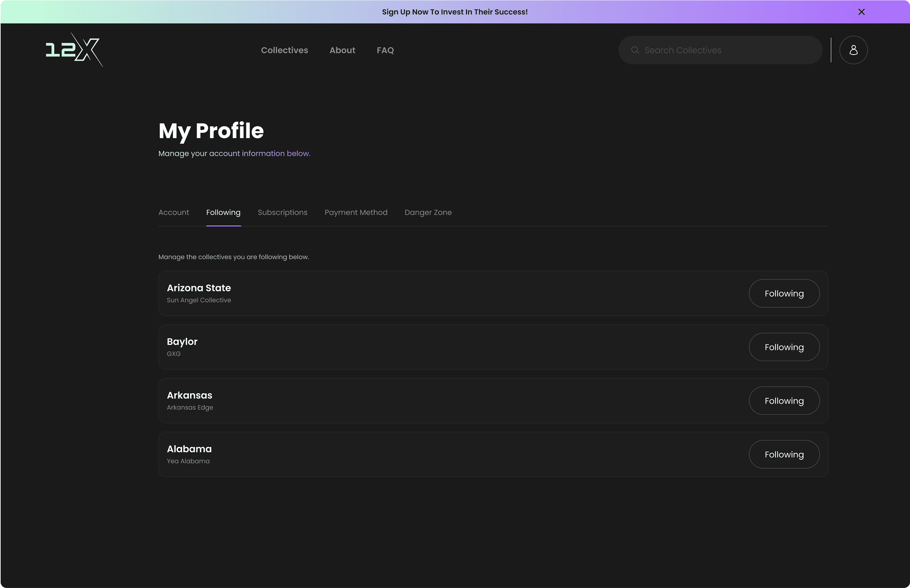Open the user profile icon

click(853, 50)
